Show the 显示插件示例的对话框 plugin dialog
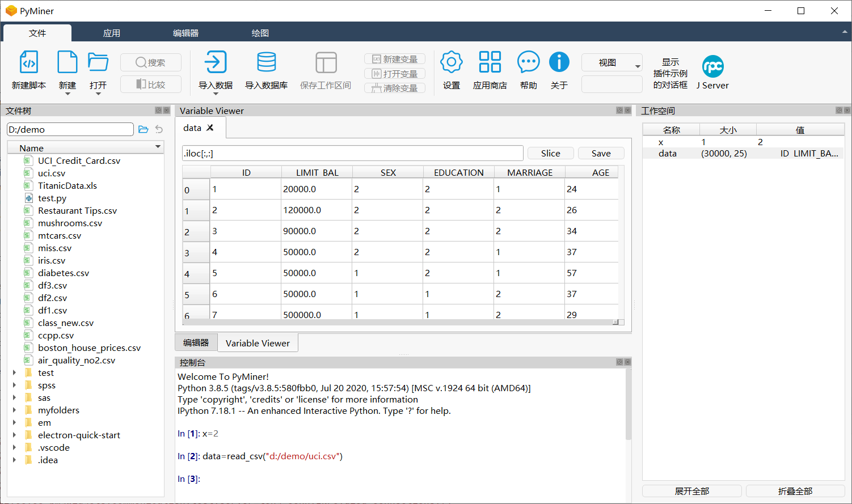 coord(670,73)
